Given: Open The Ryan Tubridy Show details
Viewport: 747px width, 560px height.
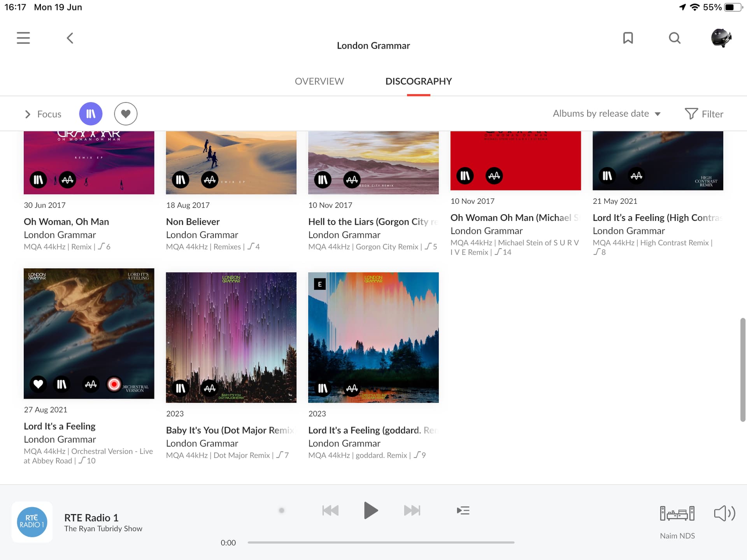Looking at the screenshot, I should point(103,528).
